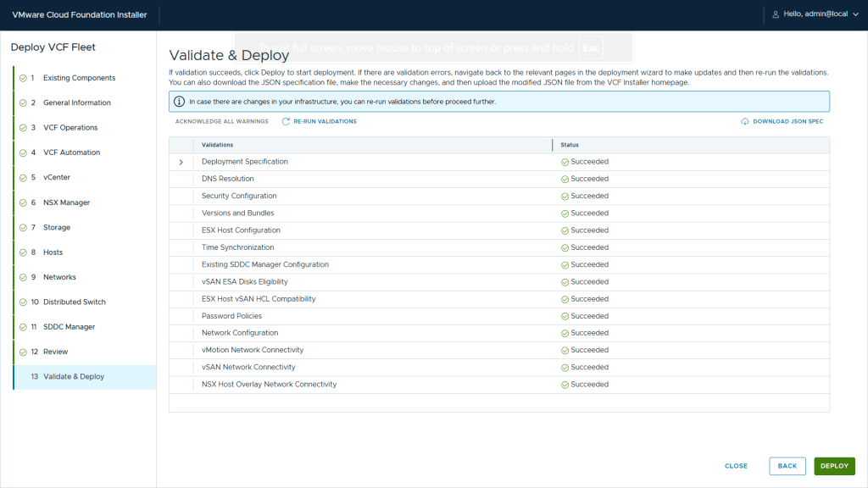Click the re-run validations refresh icon
The width and height of the screenshot is (868, 488).
[x=286, y=122]
